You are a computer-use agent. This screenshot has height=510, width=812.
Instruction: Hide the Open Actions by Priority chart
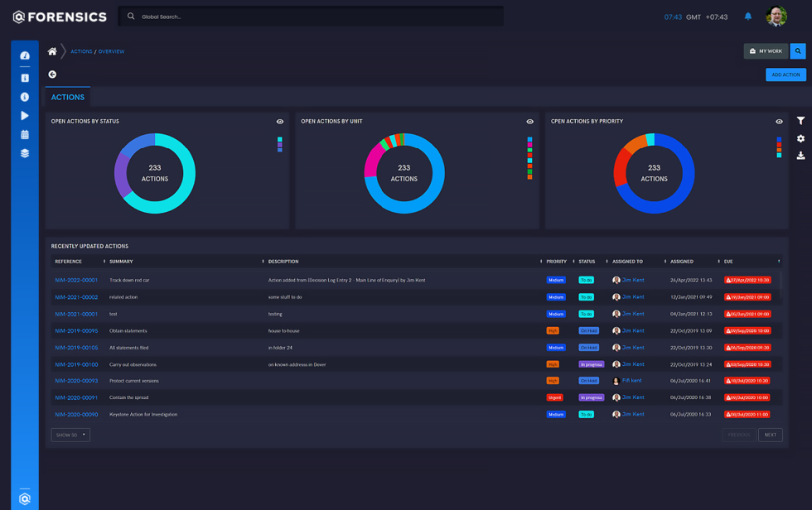[779, 122]
